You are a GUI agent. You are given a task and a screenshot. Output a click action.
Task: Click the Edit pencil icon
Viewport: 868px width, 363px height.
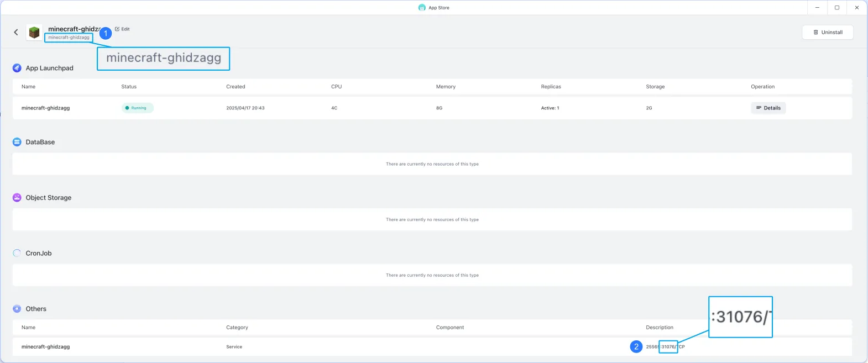(x=117, y=29)
